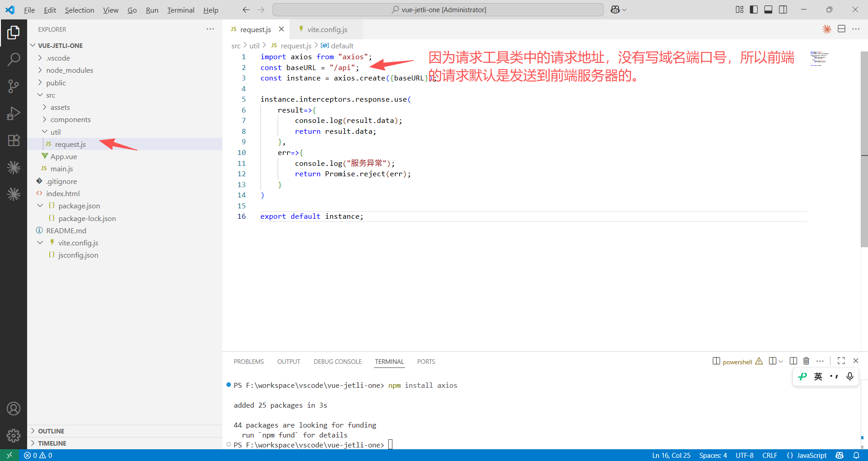Open the Selection menu
The width and height of the screenshot is (868, 461).
[x=80, y=10]
